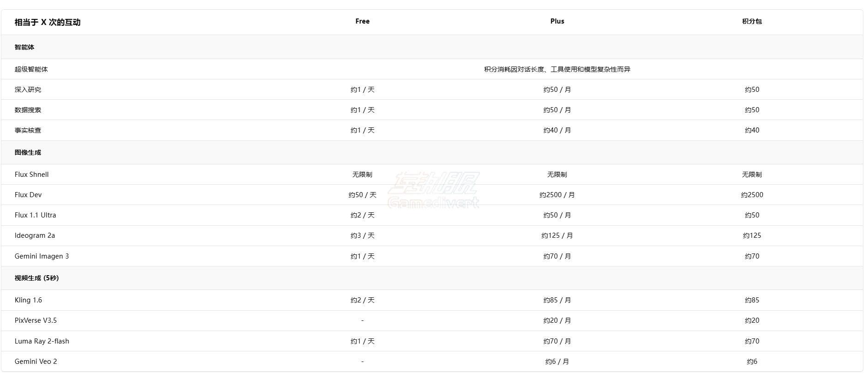The height and width of the screenshot is (380, 868).
Task: Select the Free value '约1 / 天' for 深入研究
Action: click(x=362, y=90)
